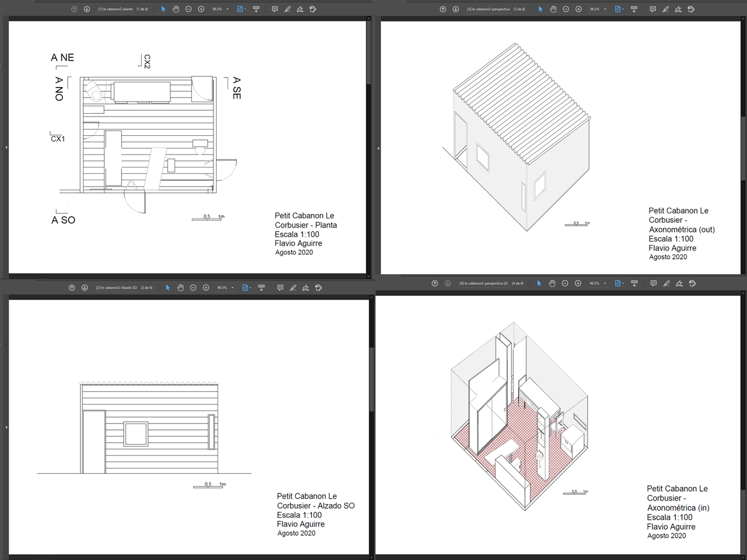The image size is (747, 560).
Task: Select the hand pan tool in Planta window
Action: (x=176, y=9)
